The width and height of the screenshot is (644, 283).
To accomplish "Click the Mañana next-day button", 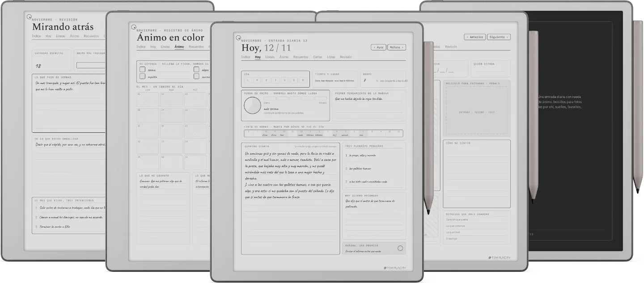I will click(x=397, y=47).
